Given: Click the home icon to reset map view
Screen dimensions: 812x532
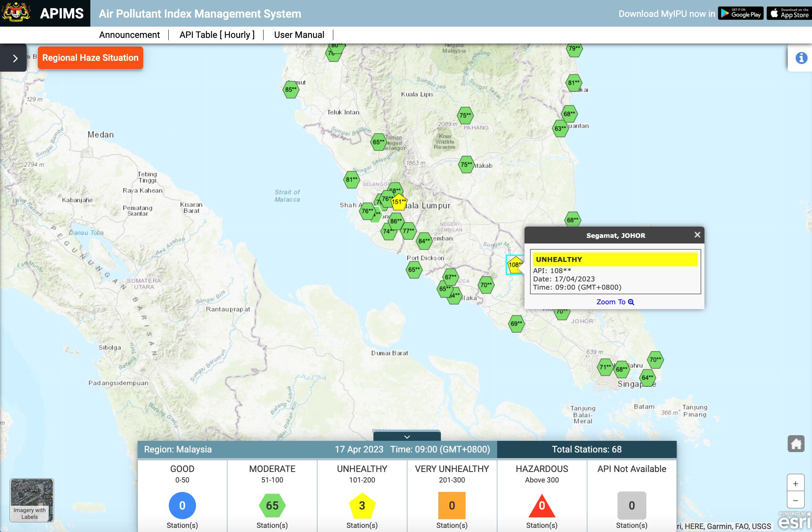Looking at the screenshot, I should [x=796, y=443].
